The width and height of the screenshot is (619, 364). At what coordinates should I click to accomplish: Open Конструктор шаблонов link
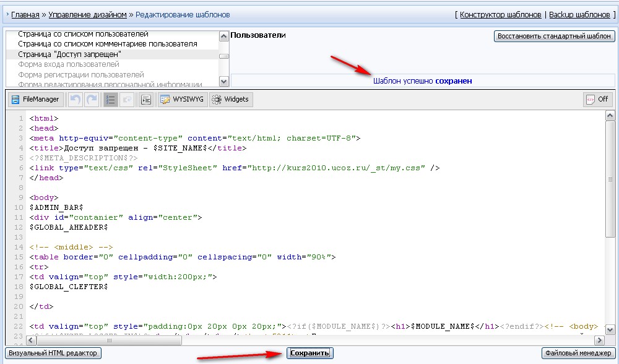tap(501, 15)
